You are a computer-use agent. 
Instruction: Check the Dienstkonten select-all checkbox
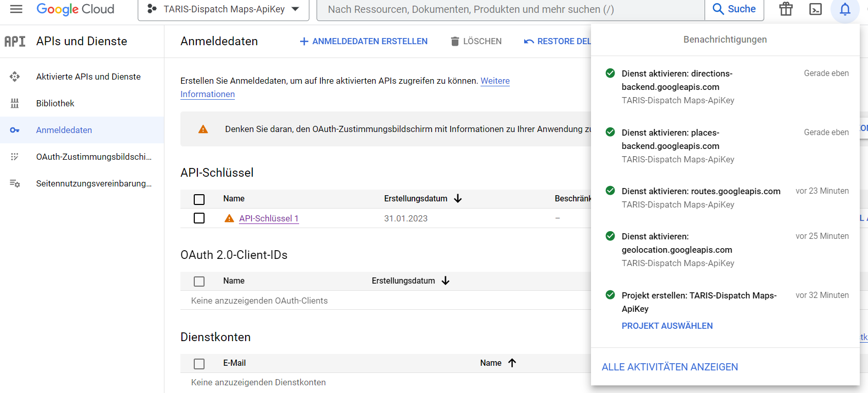(x=199, y=364)
